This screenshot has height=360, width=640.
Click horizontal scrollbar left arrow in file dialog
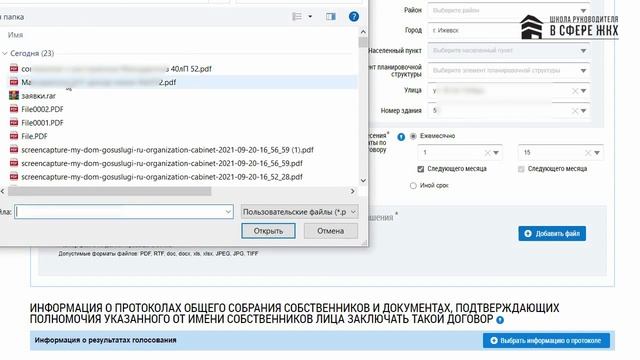[x=3, y=191]
